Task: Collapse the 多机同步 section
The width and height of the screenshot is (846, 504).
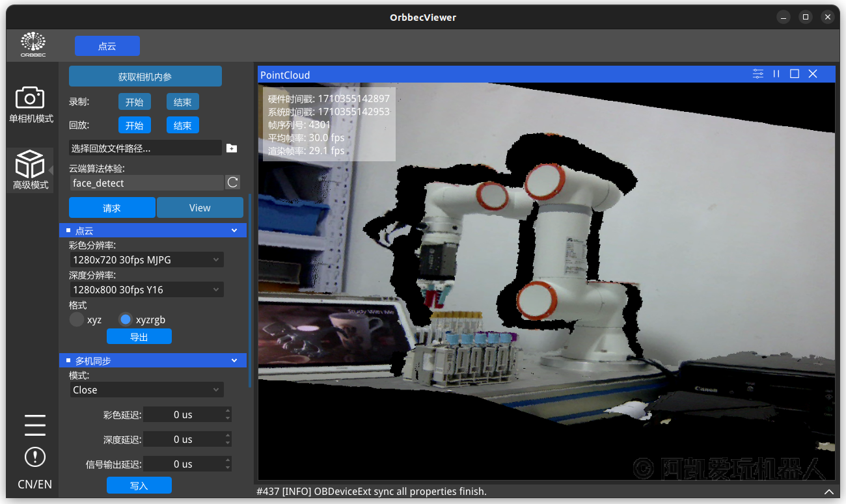Action: tap(234, 360)
